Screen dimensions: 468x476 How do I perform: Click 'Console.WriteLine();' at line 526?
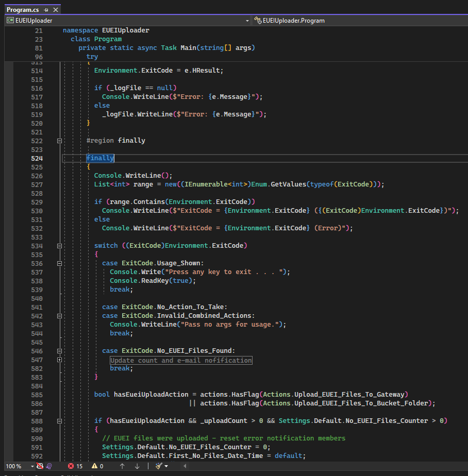tap(133, 176)
